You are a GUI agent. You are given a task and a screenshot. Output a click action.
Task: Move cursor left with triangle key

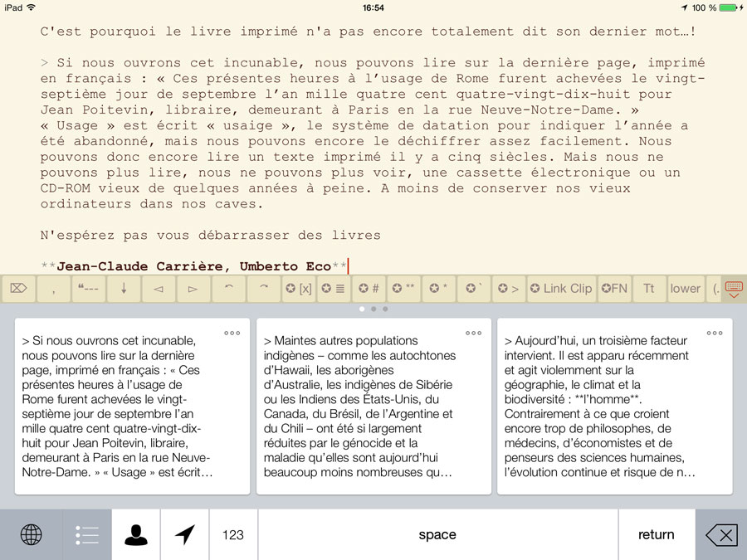(159, 289)
